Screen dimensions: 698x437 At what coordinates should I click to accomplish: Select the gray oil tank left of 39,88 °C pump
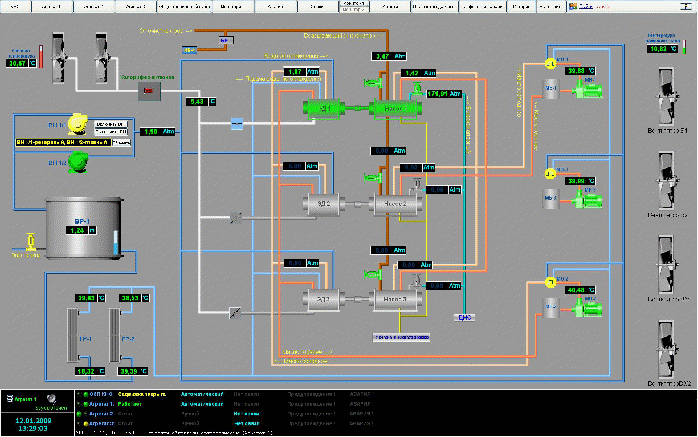click(x=551, y=89)
